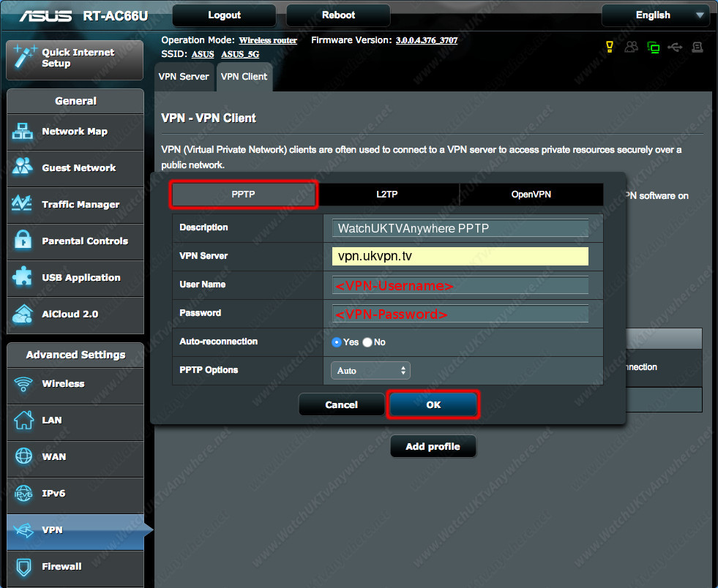The image size is (718, 588).
Task: Click the Wireless signal icon
Action: [x=23, y=383]
